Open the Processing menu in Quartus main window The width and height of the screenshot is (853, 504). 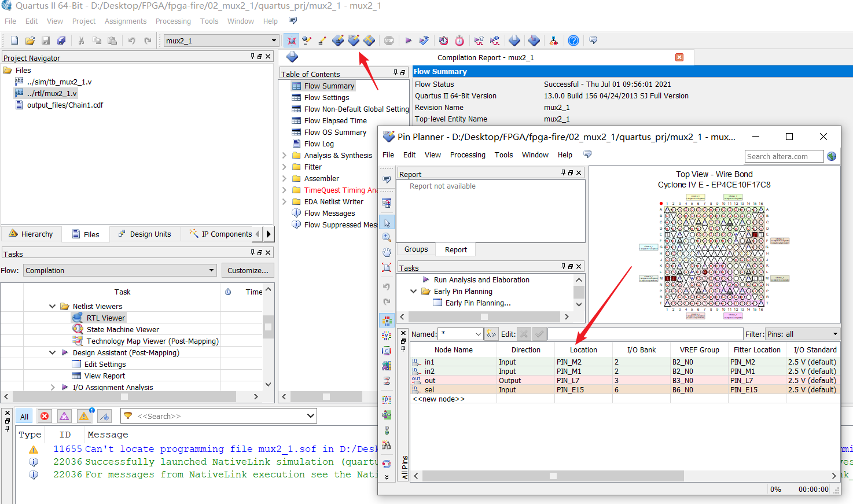coord(173,21)
